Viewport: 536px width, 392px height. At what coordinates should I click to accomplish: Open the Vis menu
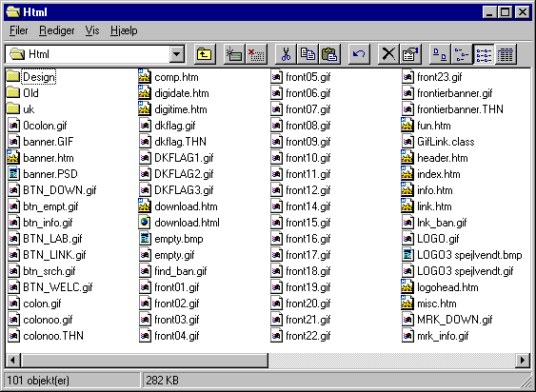click(92, 30)
